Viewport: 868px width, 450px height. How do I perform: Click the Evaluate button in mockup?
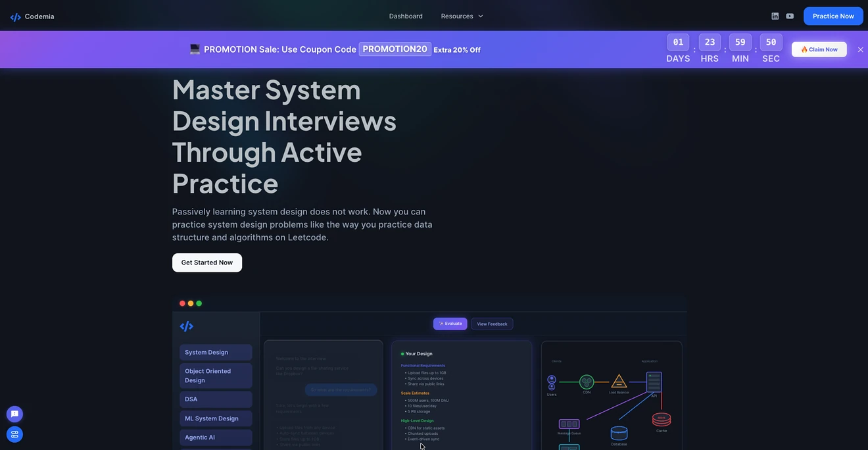[450, 324]
